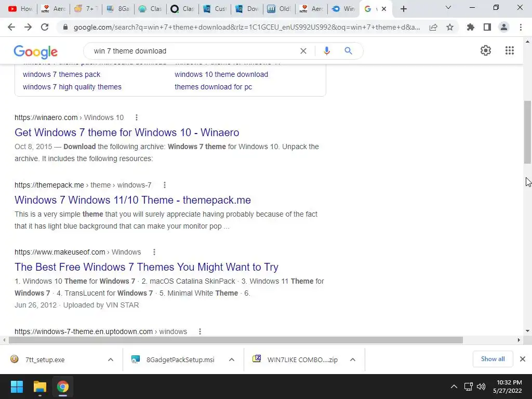Open more options for themepack.me result
Viewport: 532px width, 399px height.
click(x=165, y=185)
